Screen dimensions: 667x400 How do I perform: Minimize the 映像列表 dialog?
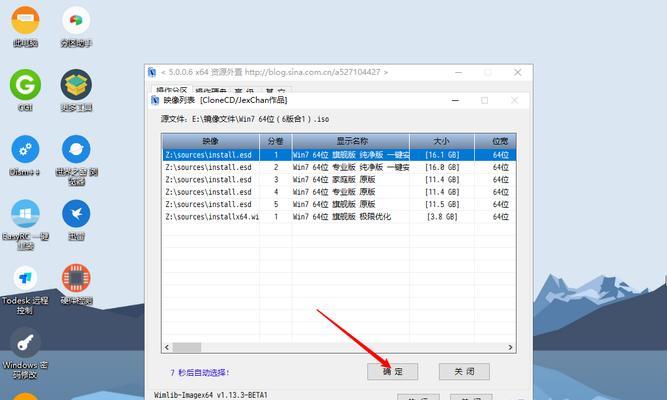tap(455, 100)
